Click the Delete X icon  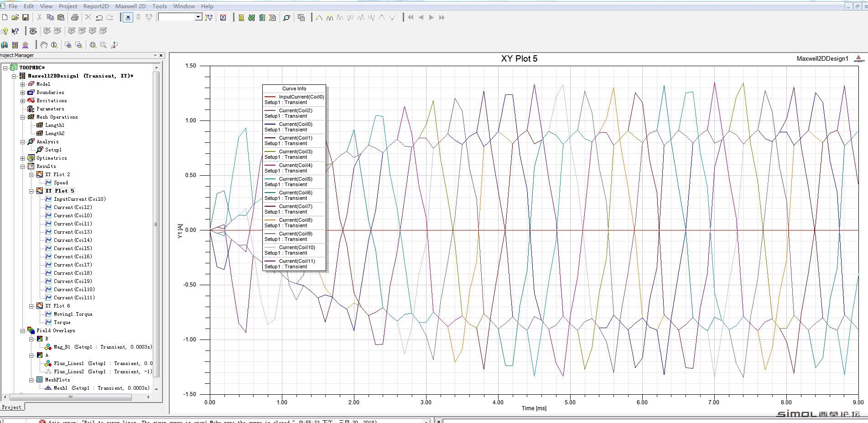88,17
